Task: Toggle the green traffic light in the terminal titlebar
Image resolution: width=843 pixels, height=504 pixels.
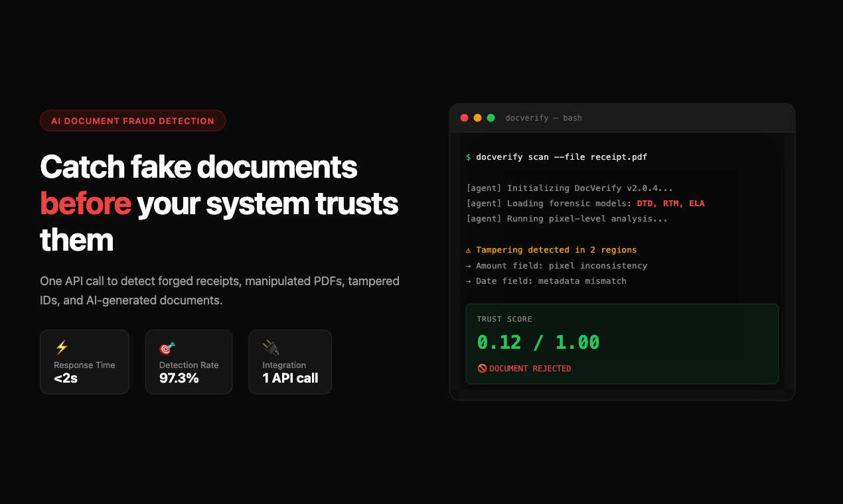Action: tap(491, 117)
